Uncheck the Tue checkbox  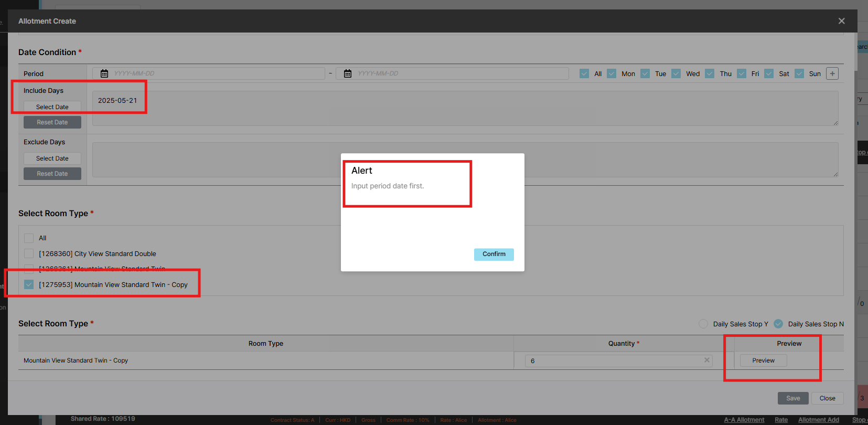coord(645,73)
